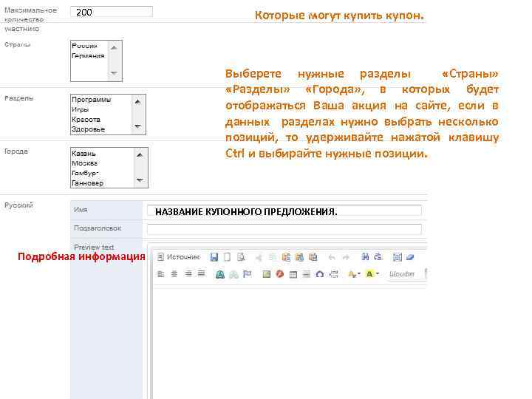Click the Anchor flag icon

pyautogui.click(x=248, y=274)
